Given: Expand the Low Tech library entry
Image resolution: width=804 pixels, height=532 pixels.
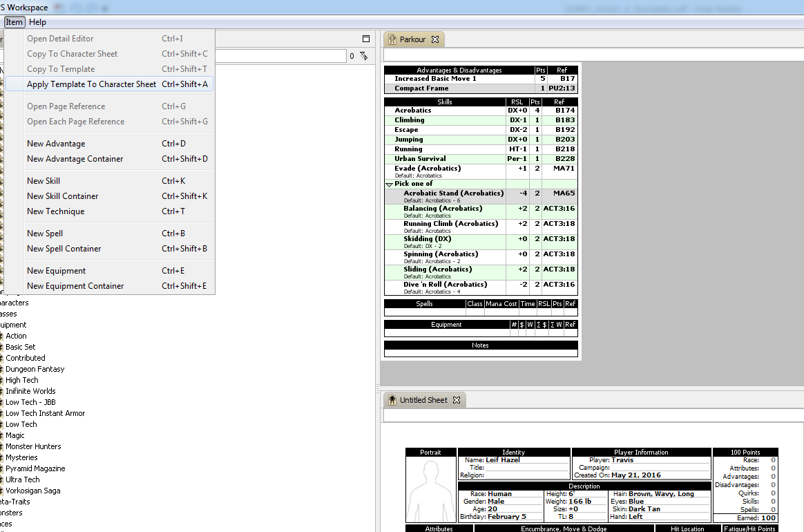Looking at the screenshot, I should point(20,424).
